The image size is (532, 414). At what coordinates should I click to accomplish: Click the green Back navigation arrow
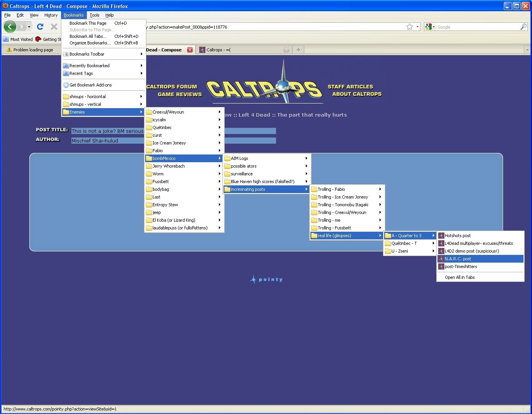point(10,27)
